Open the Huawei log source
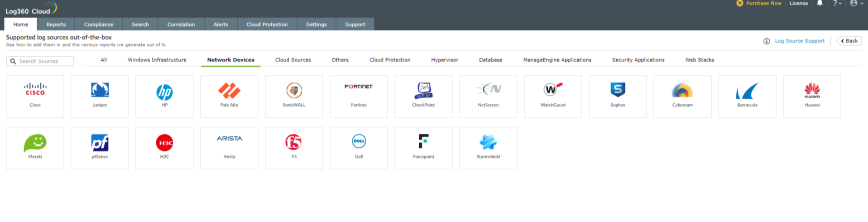This screenshot has height=222, width=868. (812, 97)
